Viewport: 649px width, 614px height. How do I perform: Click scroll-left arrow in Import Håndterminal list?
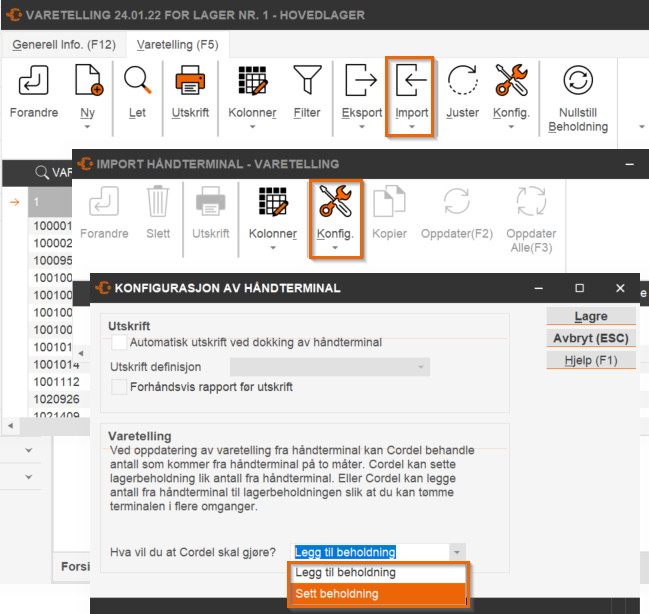(81, 354)
